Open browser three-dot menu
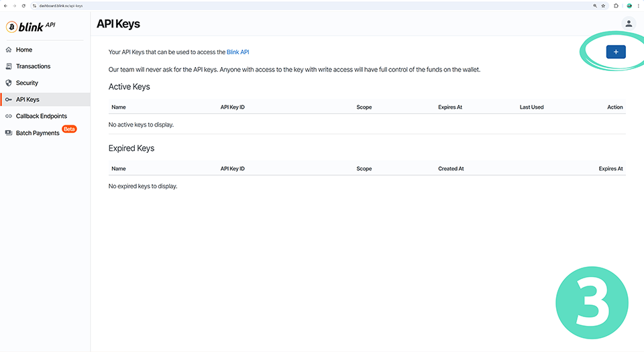 [x=639, y=5]
